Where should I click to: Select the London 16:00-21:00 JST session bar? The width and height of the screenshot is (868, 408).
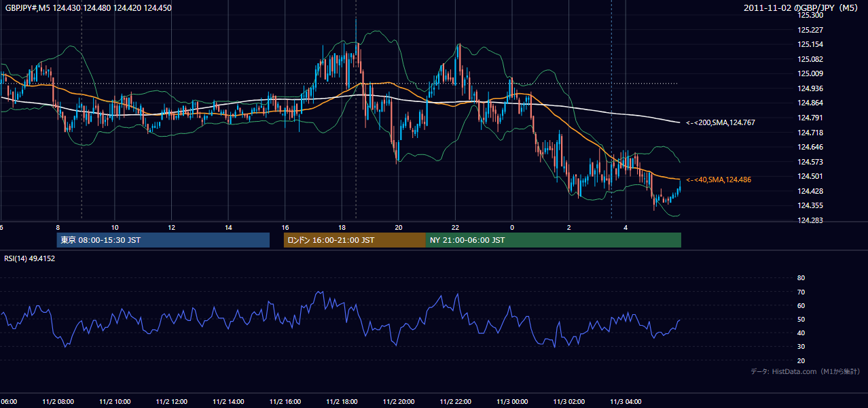355,240
